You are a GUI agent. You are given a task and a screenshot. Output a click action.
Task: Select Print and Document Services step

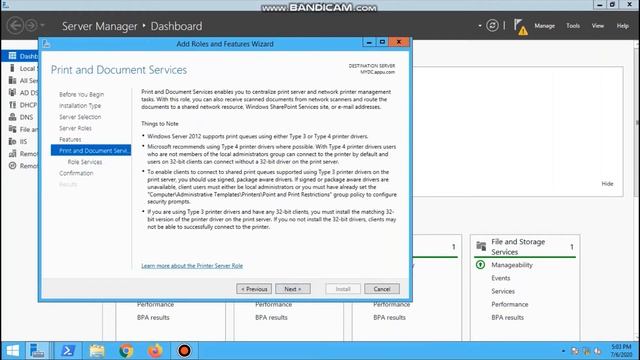tap(91, 150)
